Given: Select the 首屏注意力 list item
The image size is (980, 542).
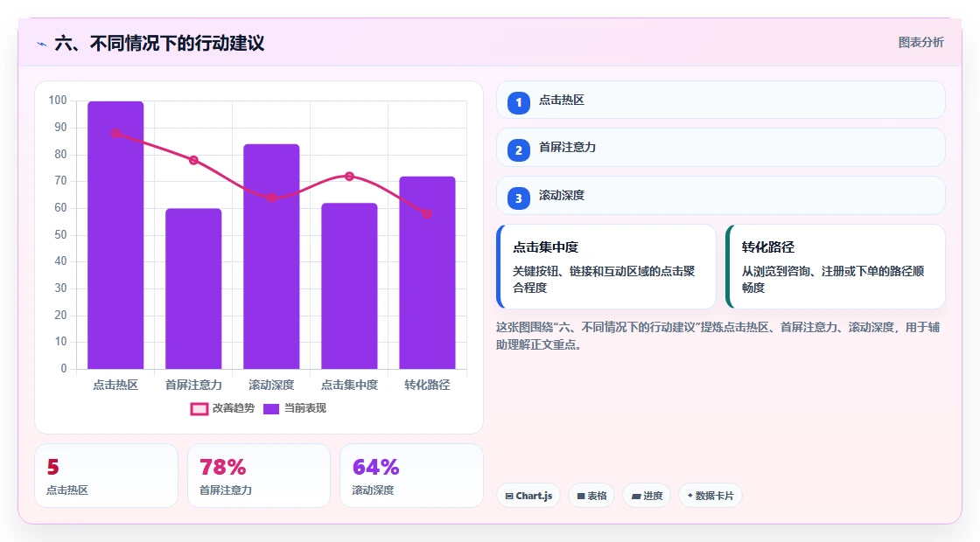Looking at the screenshot, I should point(721,148).
